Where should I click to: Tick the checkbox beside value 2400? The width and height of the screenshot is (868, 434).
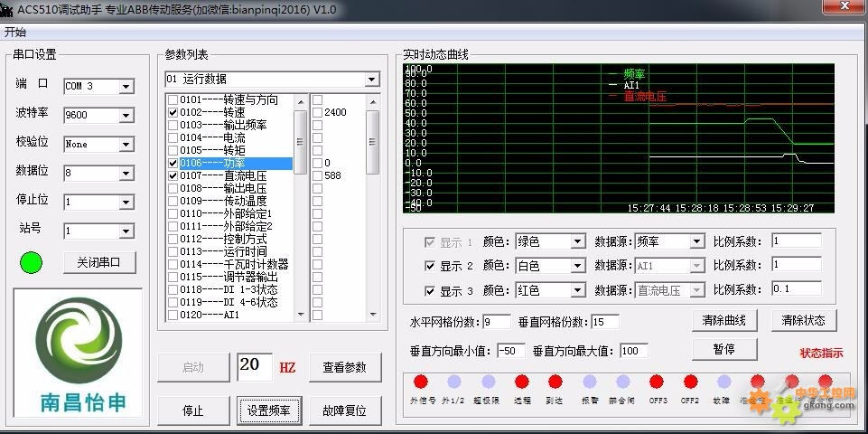click(317, 112)
